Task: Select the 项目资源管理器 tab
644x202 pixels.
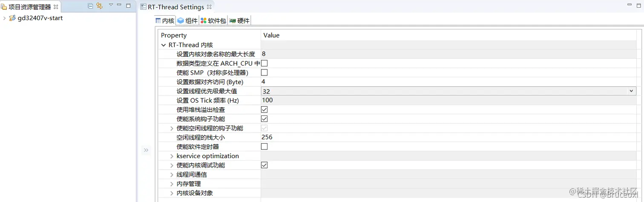Action: point(30,7)
